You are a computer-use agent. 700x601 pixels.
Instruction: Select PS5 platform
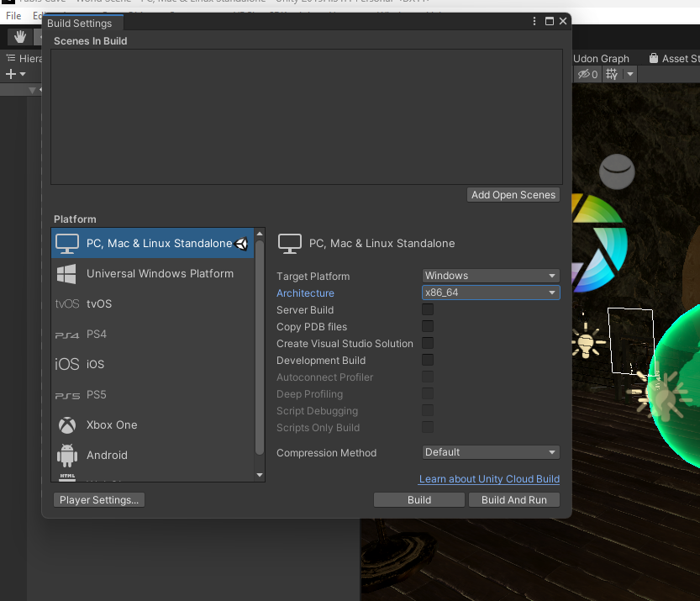(x=153, y=395)
